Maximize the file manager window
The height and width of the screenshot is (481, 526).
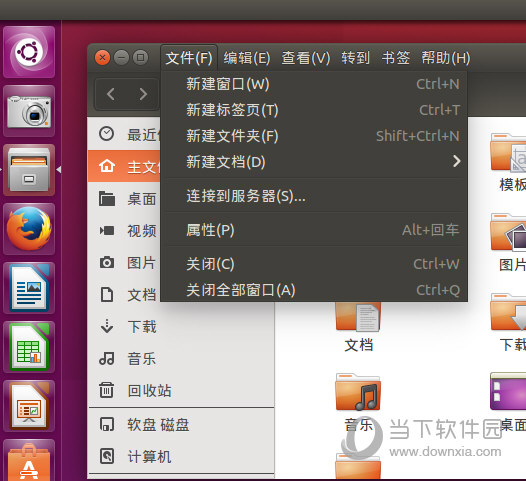click(141, 58)
